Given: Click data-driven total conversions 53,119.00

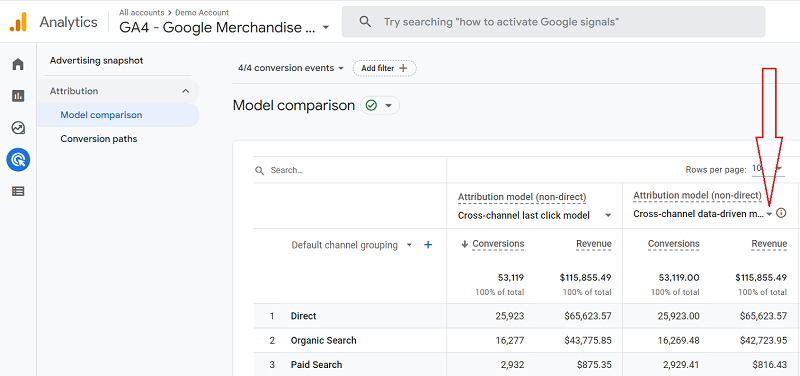Looking at the screenshot, I should pos(679,278).
